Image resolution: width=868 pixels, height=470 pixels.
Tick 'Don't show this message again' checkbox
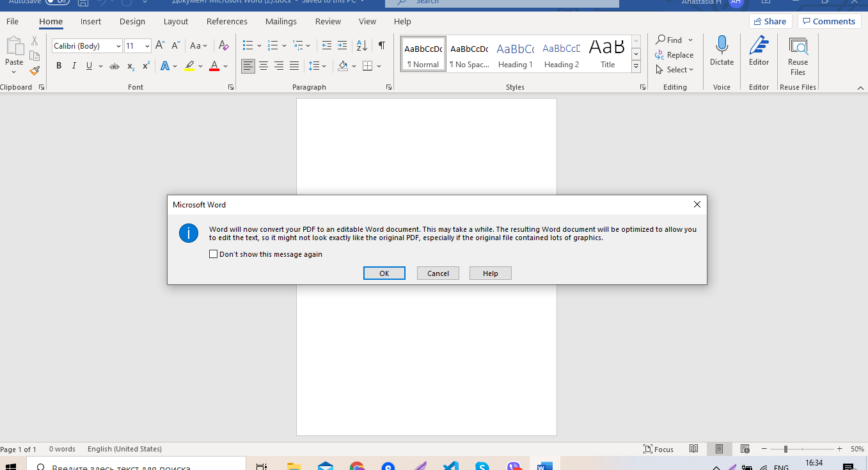click(213, 254)
